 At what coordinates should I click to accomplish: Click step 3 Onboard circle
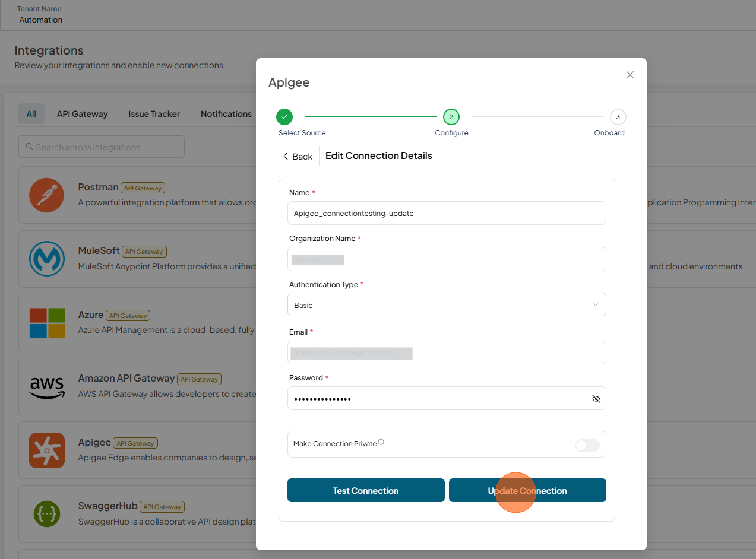618,117
